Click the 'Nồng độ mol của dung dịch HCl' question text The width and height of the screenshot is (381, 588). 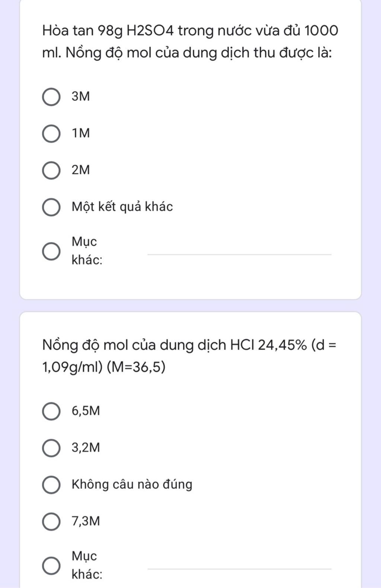(189, 356)
